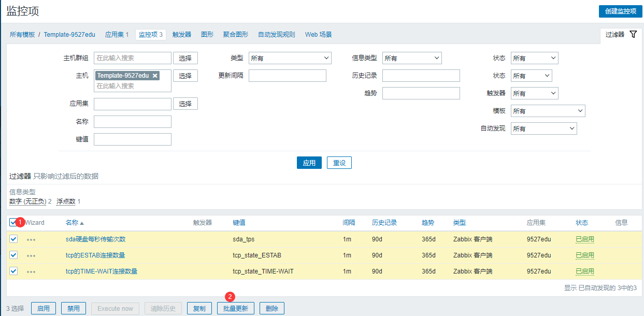This screenshot has width=644, height=316.
Task: Click 启用 button at bottom
Action: [x=44, y=308]
